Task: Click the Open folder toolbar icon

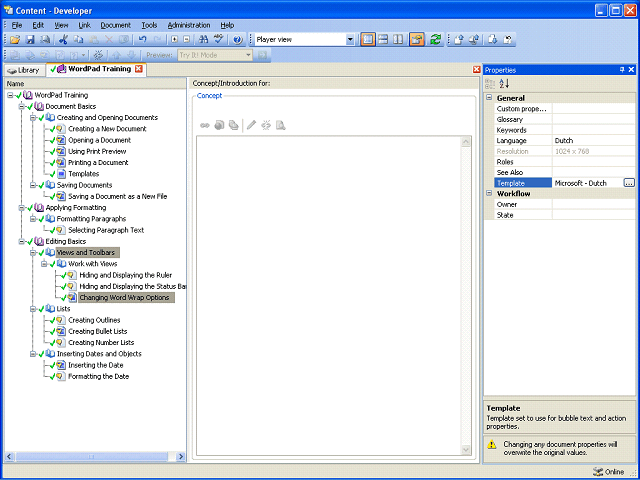Action: point(15,40)
